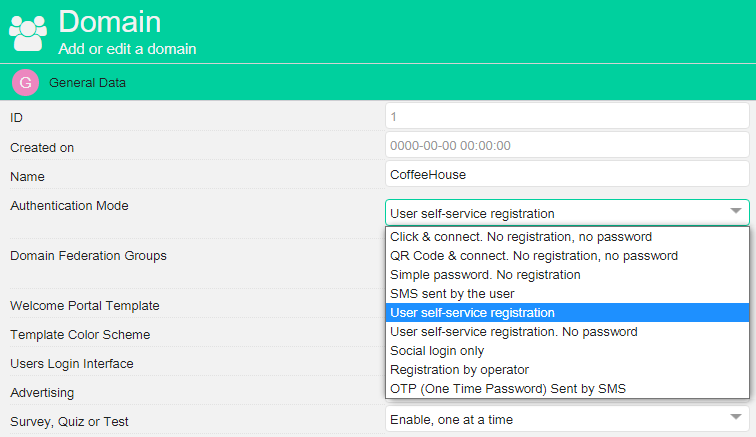
Task: Select the Authentication Mode combo box field
Action: point(555,212)
